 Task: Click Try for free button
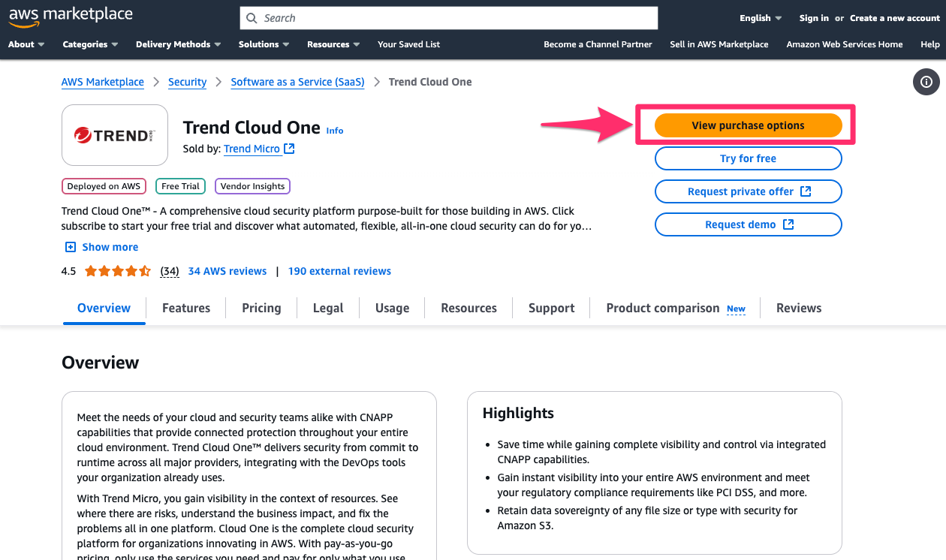(748, 158)
